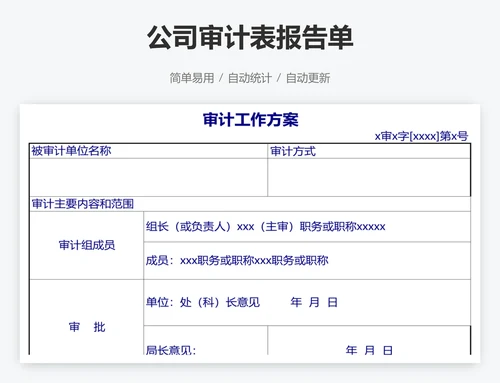500x383 pixels.
Task: Click the 组长（或负责人）xxx（主审） row
Action: tap(307, 227)
